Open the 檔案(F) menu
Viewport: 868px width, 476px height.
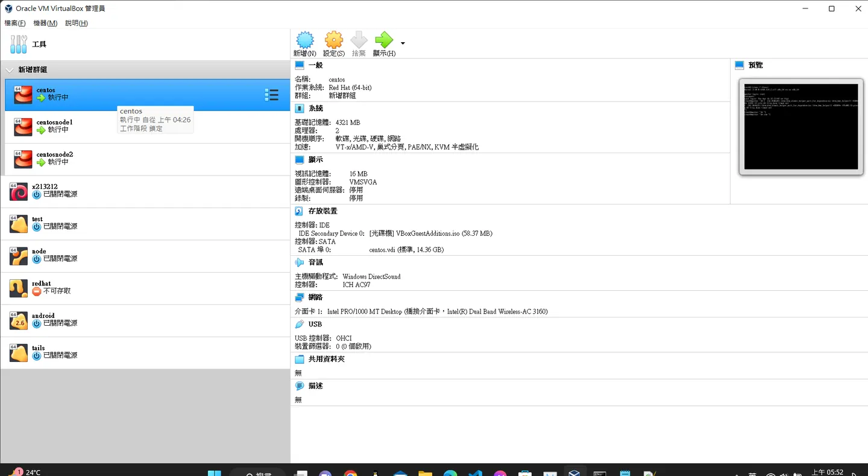coord(15,23)
